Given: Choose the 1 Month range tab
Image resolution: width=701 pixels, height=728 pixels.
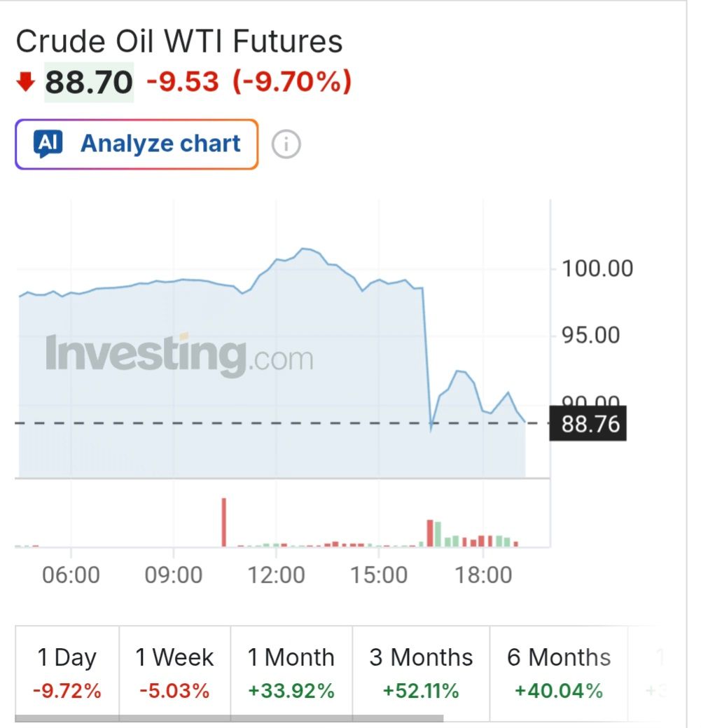Looking at the screenshot, I should pos(291,673).
